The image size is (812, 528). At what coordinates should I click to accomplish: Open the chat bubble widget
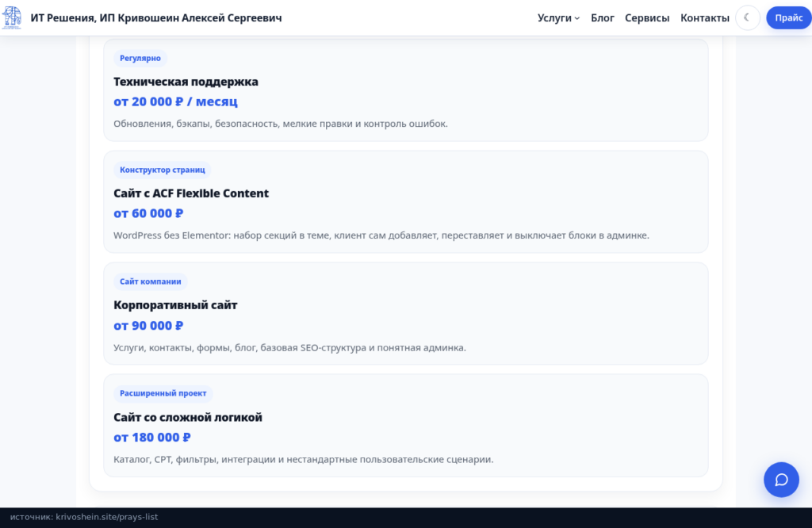[781, 480]
